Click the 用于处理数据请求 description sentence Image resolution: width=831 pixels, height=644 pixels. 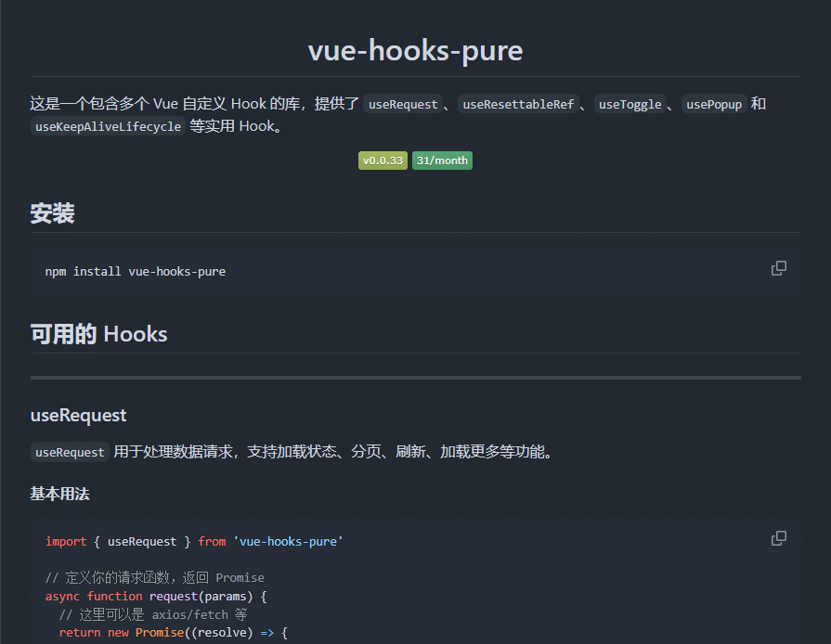tap(335, 452)
